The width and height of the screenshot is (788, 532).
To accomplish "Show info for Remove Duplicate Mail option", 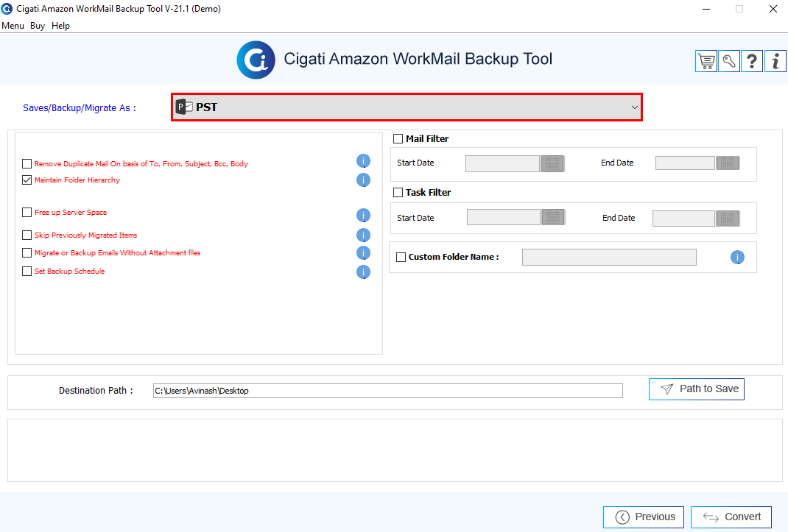I will (x=363, y=160).
